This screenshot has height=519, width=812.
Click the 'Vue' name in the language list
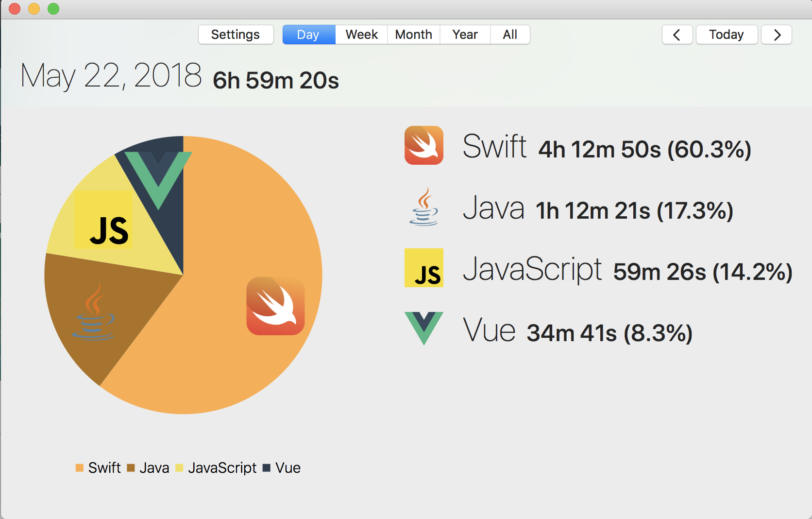pos(489,330)
